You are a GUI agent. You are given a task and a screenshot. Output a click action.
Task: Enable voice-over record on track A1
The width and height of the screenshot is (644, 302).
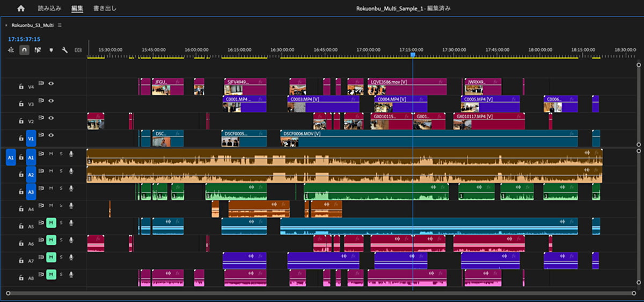coord(71,154)
